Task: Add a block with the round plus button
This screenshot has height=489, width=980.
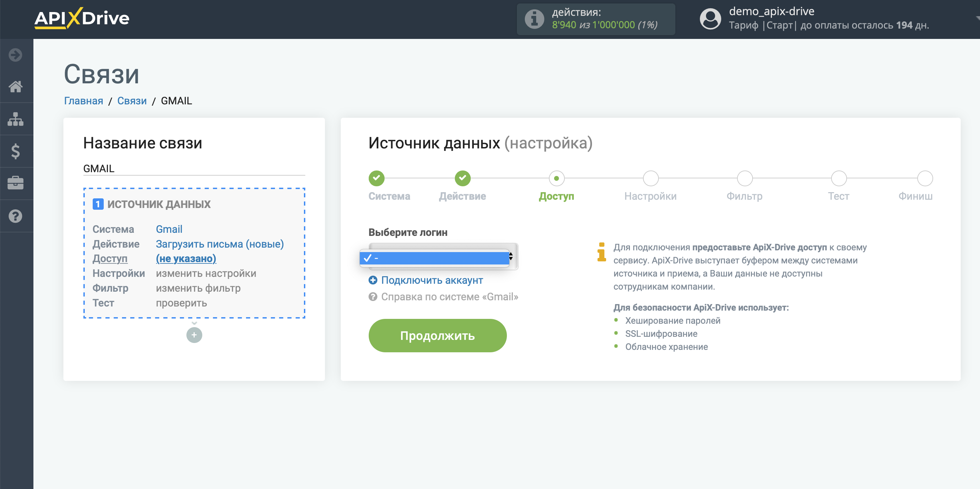Action: pos(194,335)
